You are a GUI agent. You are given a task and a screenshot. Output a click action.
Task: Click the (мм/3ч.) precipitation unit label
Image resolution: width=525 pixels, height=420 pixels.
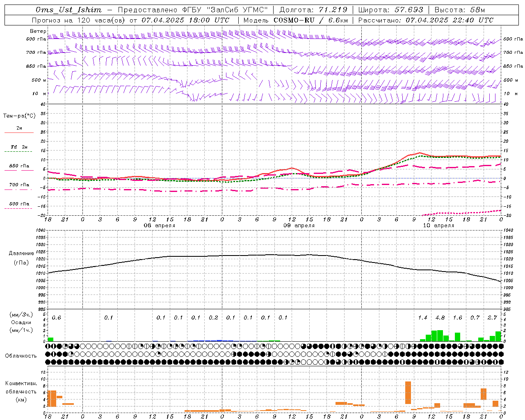pyautogui.click(x=21, y=315)
